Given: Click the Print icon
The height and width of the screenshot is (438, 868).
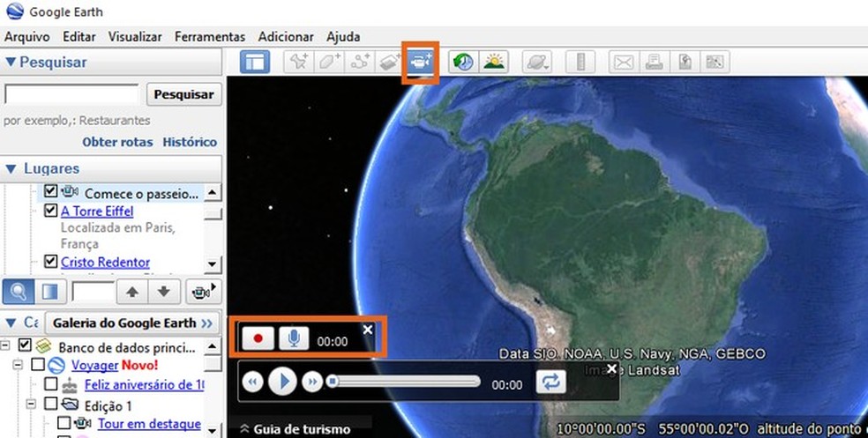Looking at the screenshot, I should (655, 62).
